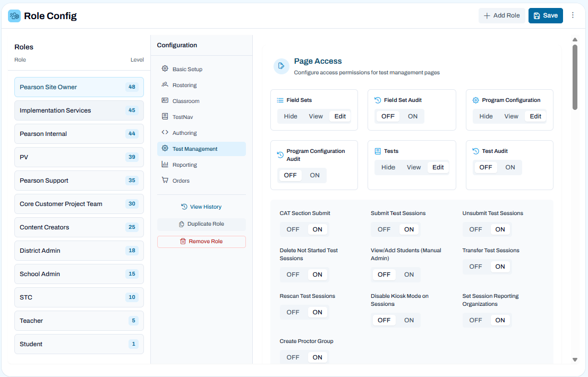Set Program Configuration access to View

click(x=511, y=116)
